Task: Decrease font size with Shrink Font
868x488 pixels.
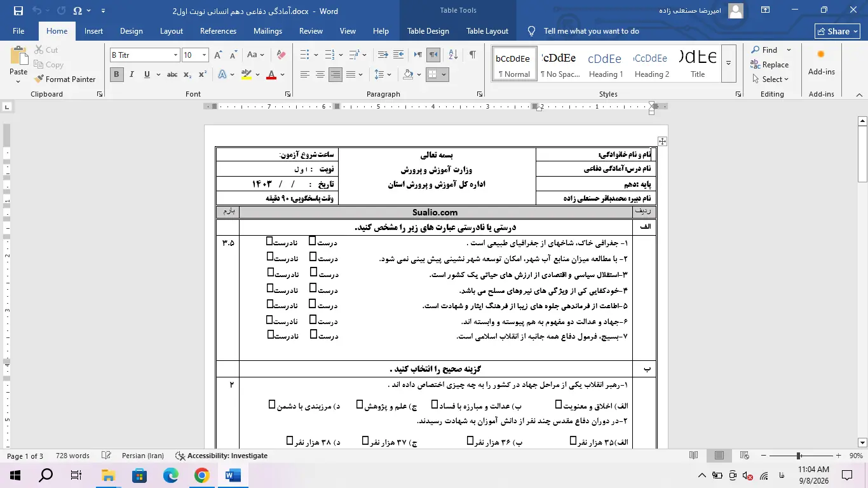Action: (x=233, y=55)
